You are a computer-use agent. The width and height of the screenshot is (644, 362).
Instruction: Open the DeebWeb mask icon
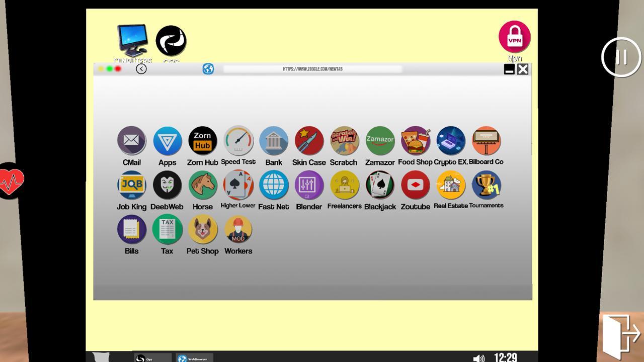(x=167, y=185)
